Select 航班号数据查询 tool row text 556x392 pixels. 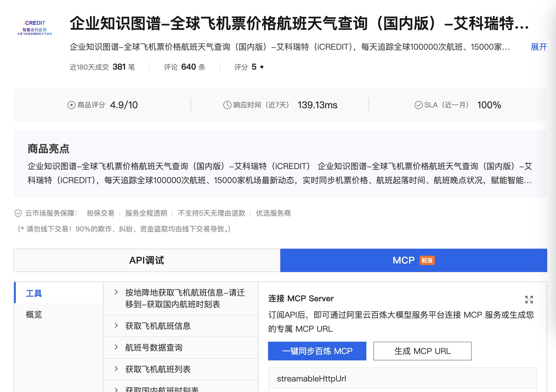click(x=154, y=348)
